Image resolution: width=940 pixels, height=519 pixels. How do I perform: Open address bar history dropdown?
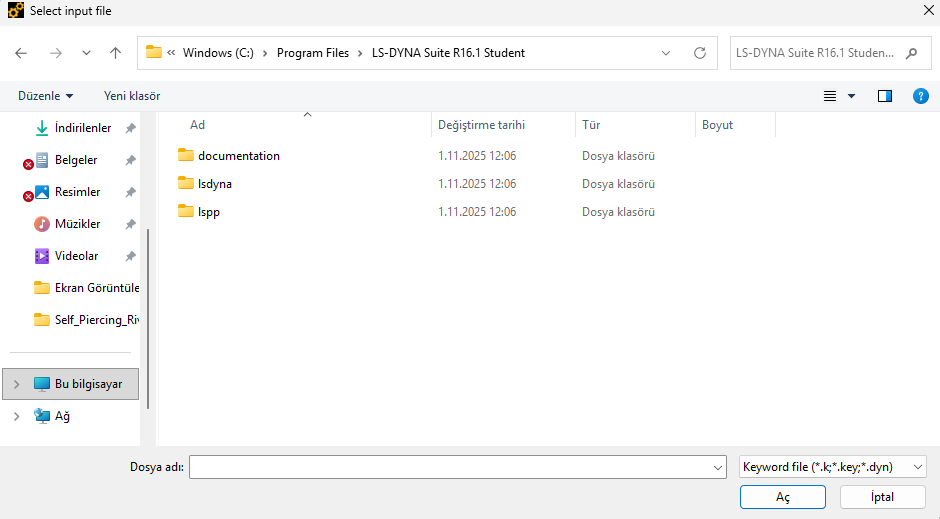point(666,53)
